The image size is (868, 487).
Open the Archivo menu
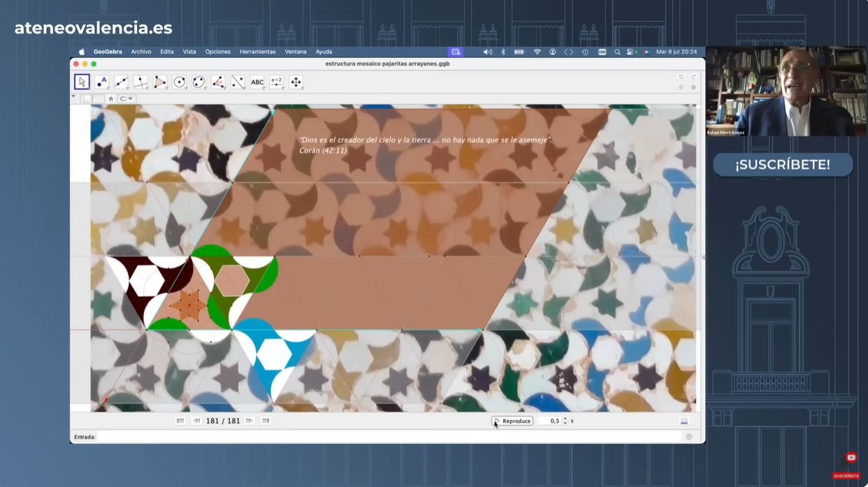(x=141, y=52)
